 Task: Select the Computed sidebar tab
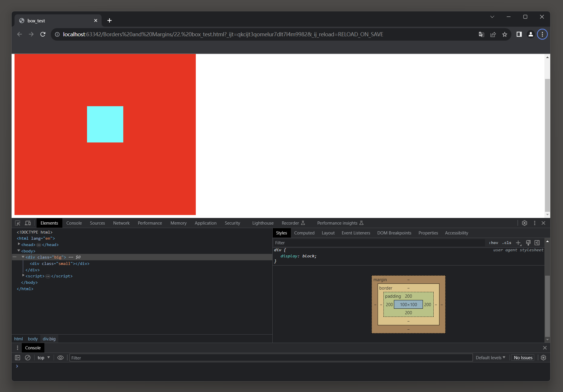point(304,233)
